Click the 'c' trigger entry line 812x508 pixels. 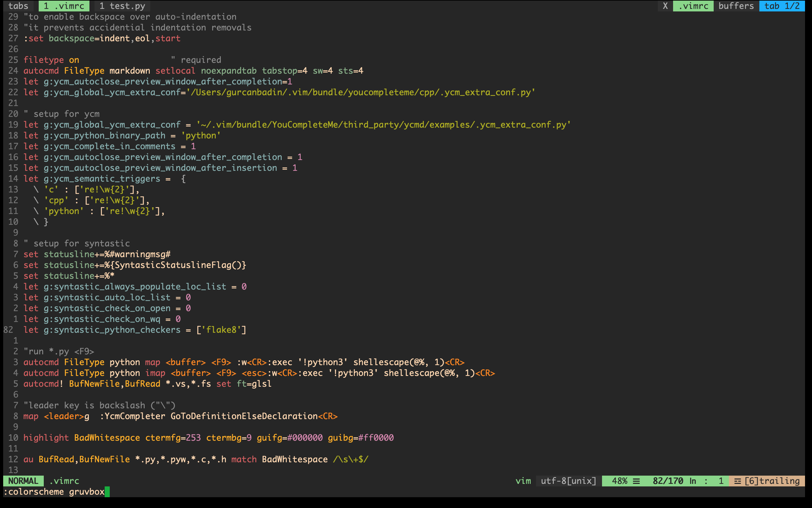pyautogui.click(x=86, y=189)
